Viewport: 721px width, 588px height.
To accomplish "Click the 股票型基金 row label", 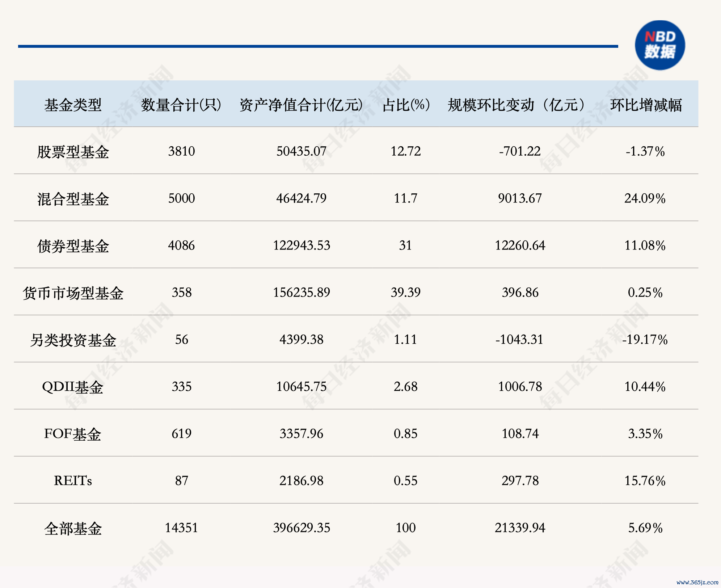I will 73,151.
